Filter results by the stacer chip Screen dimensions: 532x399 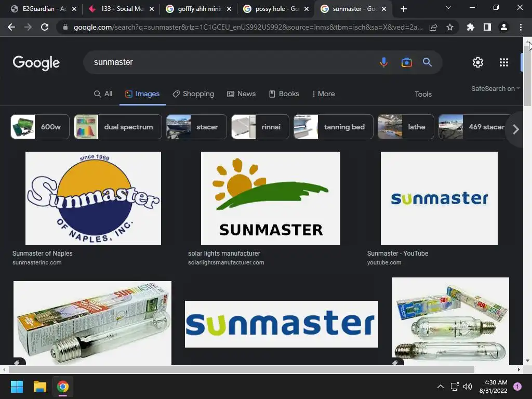(196, 127)
